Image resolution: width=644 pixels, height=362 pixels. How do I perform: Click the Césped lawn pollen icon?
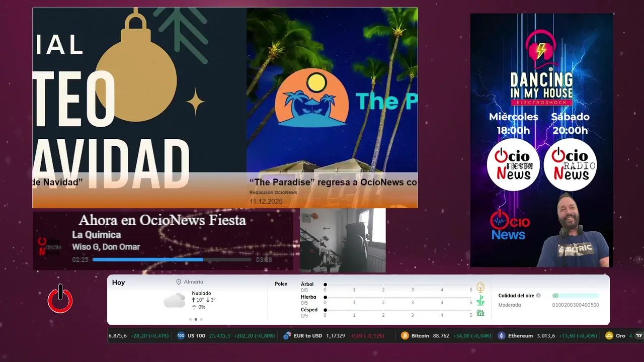point(480,313)
